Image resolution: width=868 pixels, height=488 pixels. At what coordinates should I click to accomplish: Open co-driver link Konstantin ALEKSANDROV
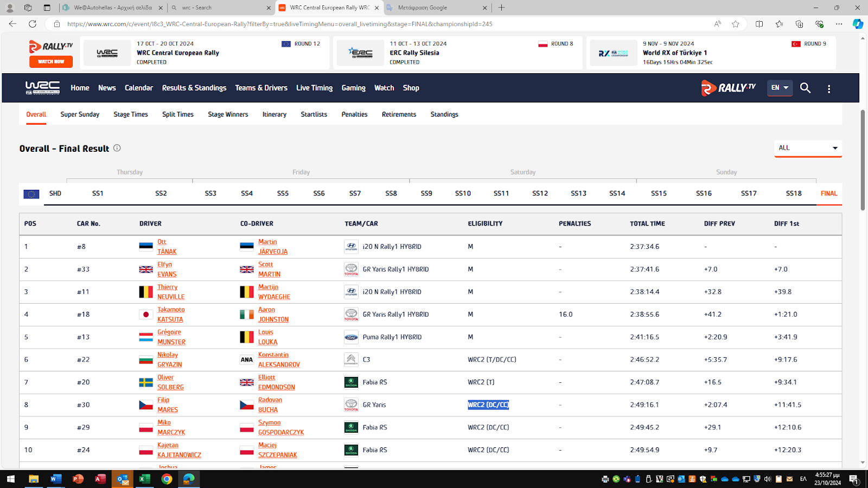tap(279, 360)
